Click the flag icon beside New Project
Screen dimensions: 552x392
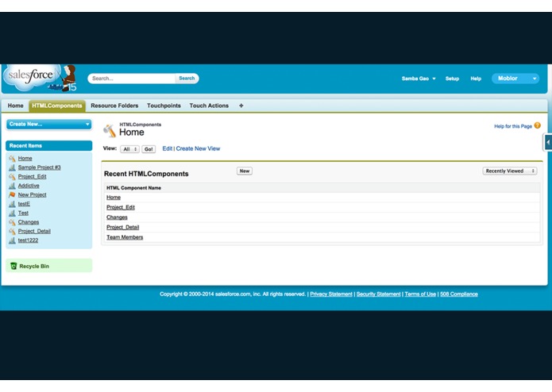pyautogui.click(x=13, y=194)
